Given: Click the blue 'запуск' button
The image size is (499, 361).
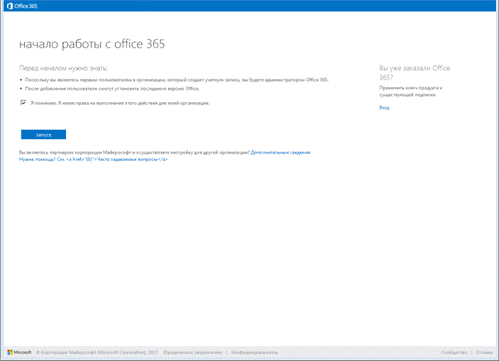Looking at the screenshot, I should click(x=43, y=135).
